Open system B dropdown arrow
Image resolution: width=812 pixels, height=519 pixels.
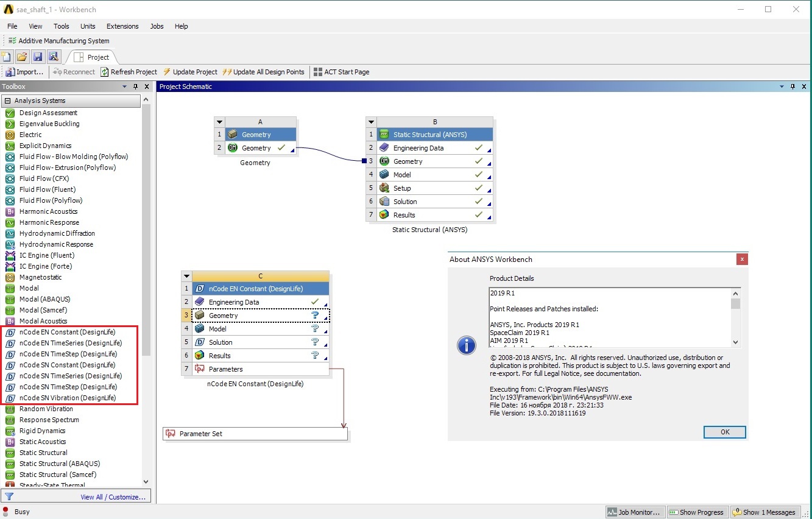pos(371,122)
